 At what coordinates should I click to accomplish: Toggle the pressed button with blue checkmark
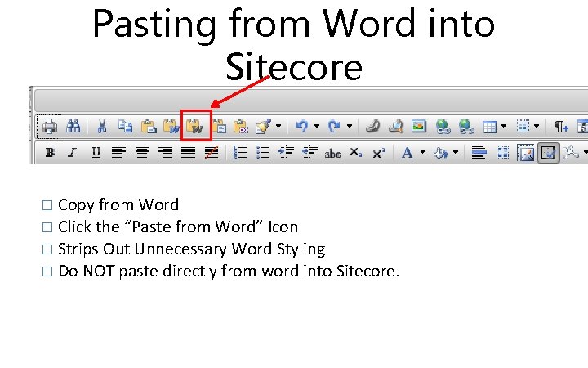click(x=549, y=153)
